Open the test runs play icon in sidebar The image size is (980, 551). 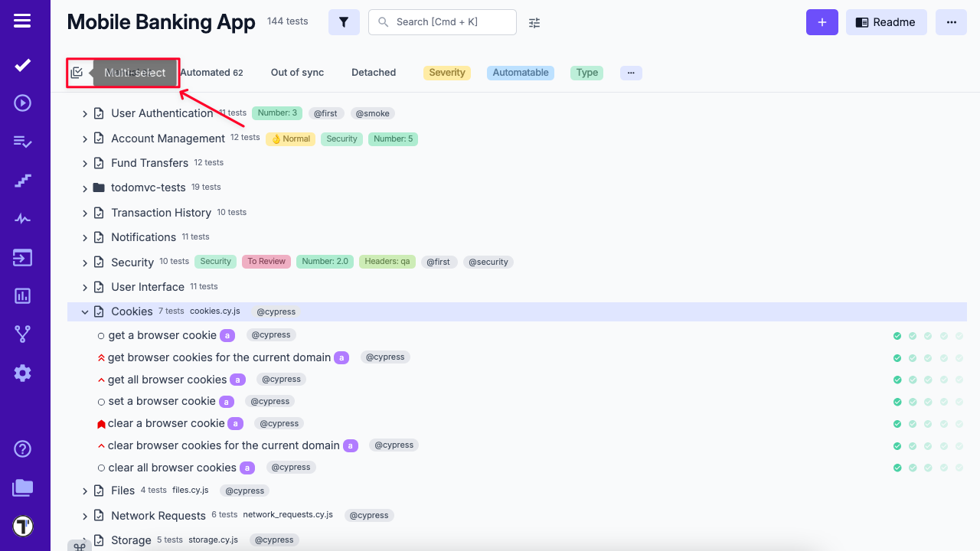pyautogui.click(x=22, y=102)
